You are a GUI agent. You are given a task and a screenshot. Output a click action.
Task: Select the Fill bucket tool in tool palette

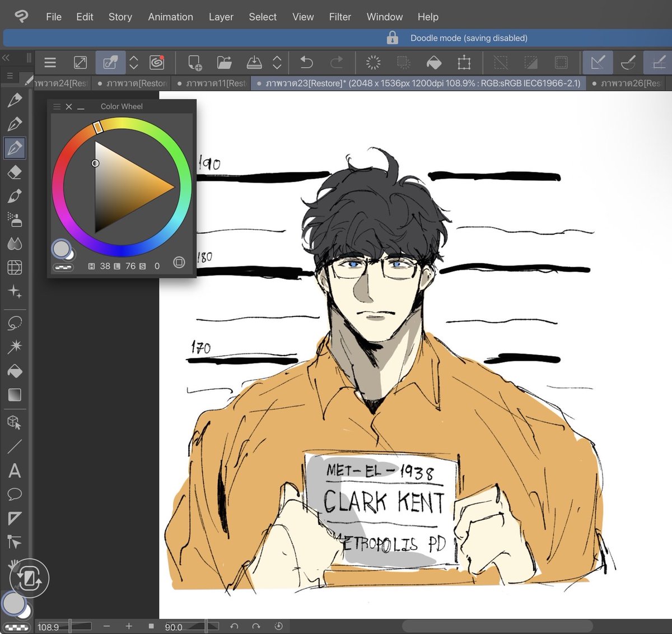click(x=15, y=371)
